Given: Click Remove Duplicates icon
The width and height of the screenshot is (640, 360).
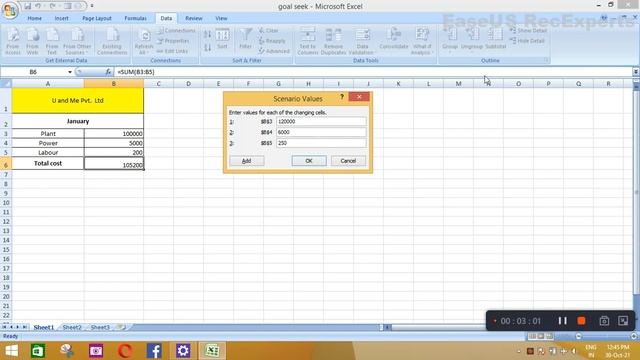Looking at the screenshot, I should [x=333, y=41].
